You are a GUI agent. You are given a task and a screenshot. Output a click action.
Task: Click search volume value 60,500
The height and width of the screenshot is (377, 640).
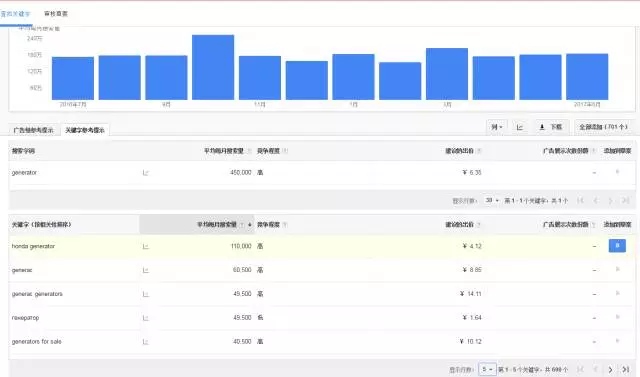242,270
